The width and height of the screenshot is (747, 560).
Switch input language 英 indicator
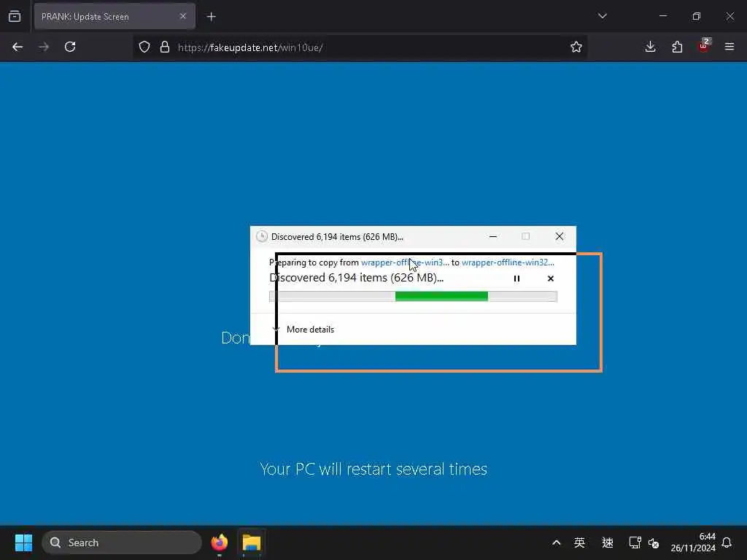point(579,542)
